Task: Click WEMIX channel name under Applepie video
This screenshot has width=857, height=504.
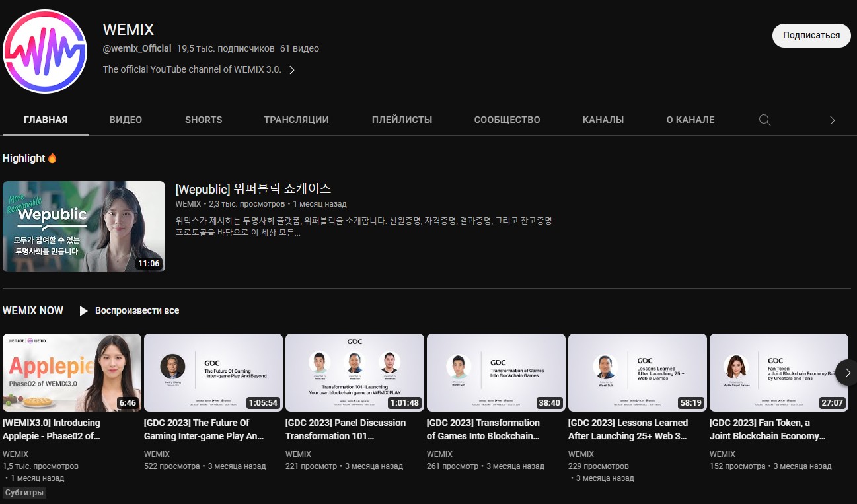Action: pyautogui.click(x=15, y=454)
